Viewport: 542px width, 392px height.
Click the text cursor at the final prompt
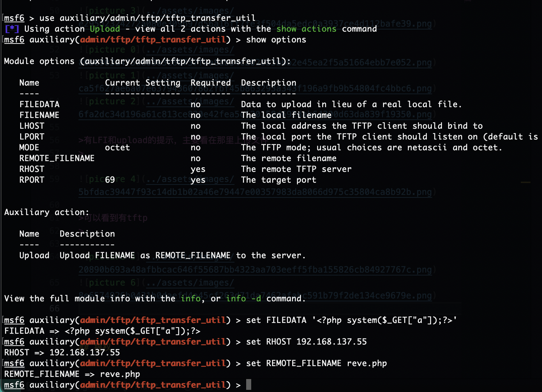coord(249,384)
